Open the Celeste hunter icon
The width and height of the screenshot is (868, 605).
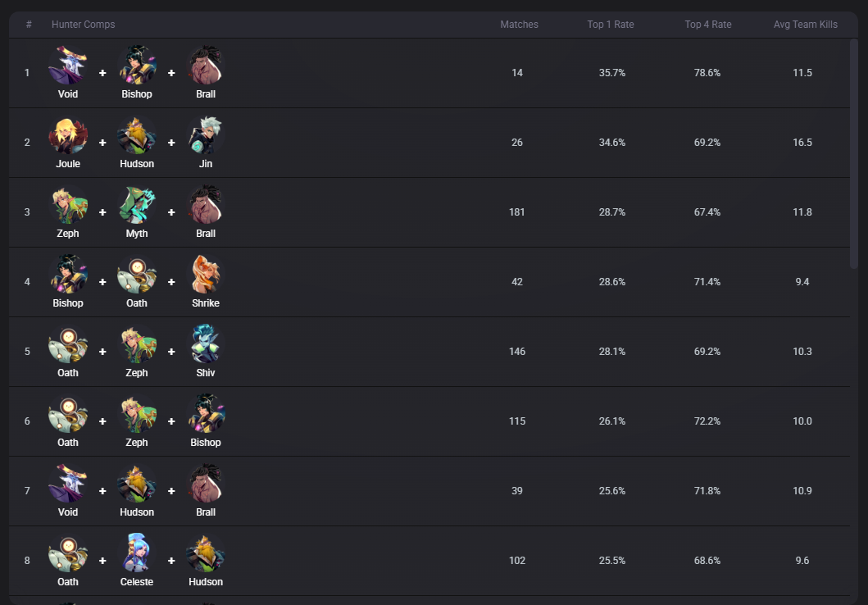(137, 553)
